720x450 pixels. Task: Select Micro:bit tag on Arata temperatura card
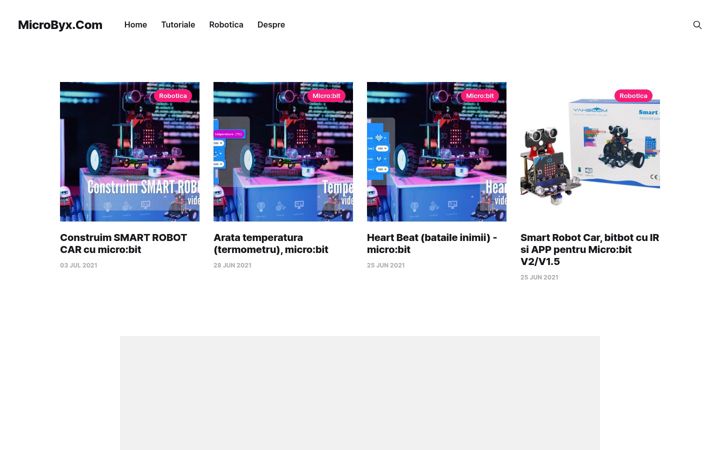[326, 96]
